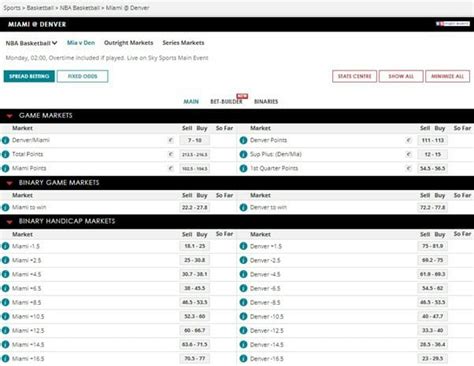
Task: Collapse the Game Markets section
Action: click(9, 116)
